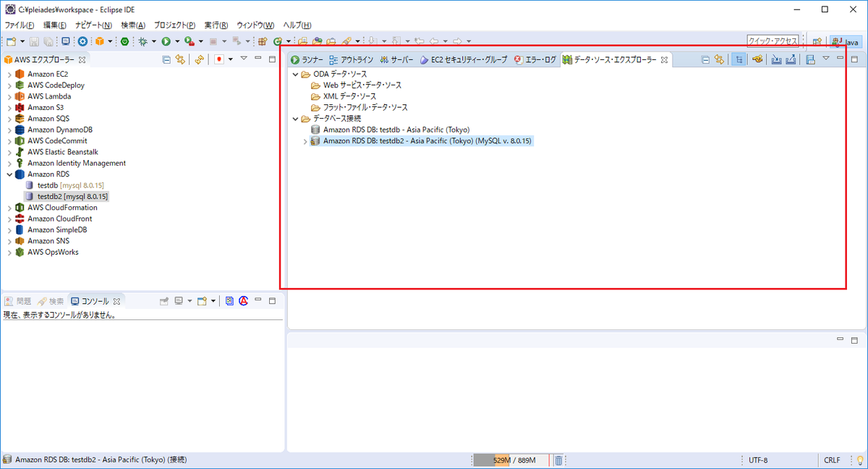Collapse the ODA データ・ソース node
The height and width of the screenshot is (469, 868).
tap(295, 75)
